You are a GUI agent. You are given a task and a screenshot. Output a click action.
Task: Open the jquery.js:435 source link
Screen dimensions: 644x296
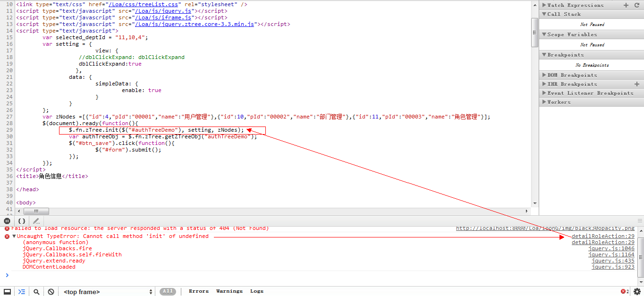[x=613, y=261]
